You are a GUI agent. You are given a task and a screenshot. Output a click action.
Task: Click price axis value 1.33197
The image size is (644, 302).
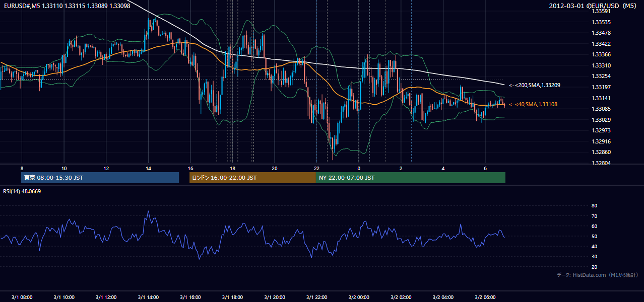point(601,87)
